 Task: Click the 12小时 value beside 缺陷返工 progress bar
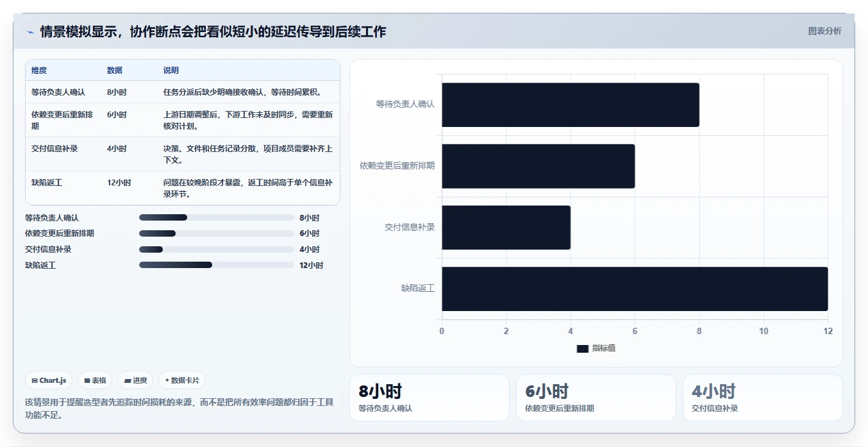click(x=311, y=266)
